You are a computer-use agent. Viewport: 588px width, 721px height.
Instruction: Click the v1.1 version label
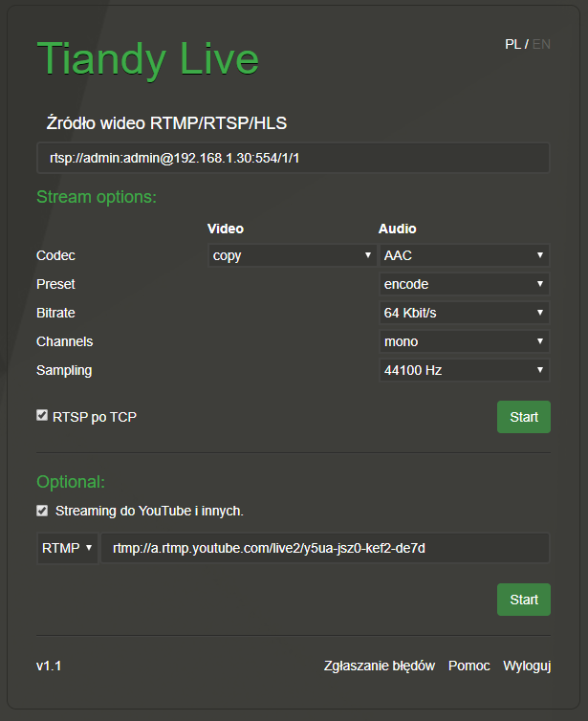[x=50, y=666]
